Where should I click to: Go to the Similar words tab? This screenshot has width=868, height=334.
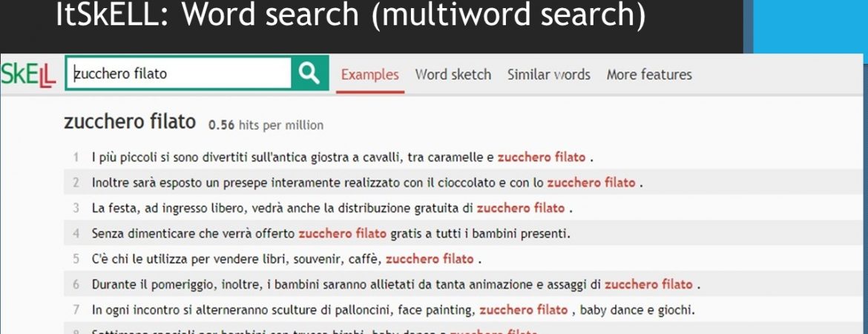pos(548,74)
